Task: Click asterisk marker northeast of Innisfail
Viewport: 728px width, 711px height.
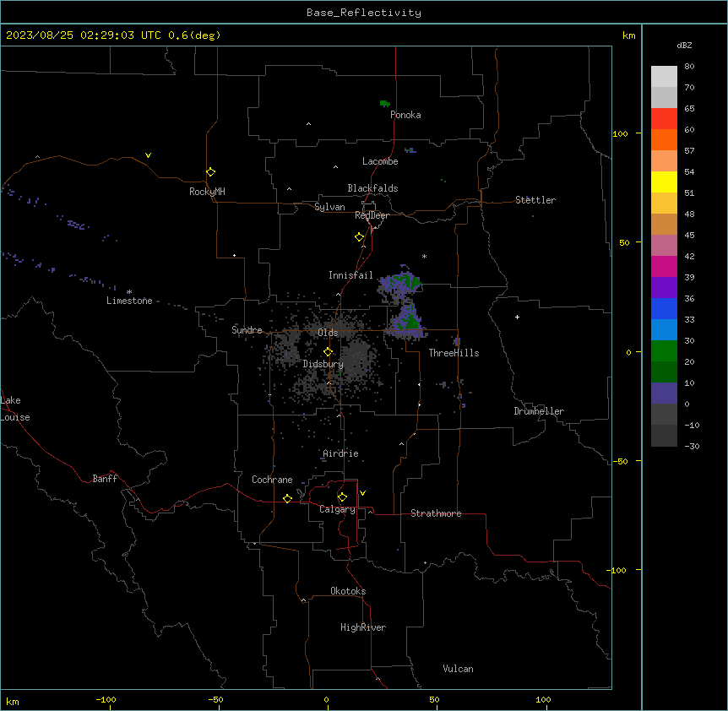Action: (424, 256)
